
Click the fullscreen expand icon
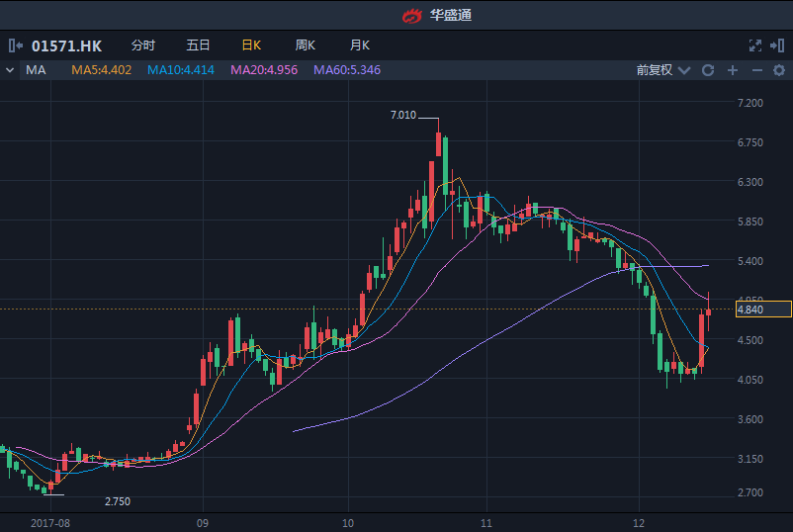(x=755, y=45)
